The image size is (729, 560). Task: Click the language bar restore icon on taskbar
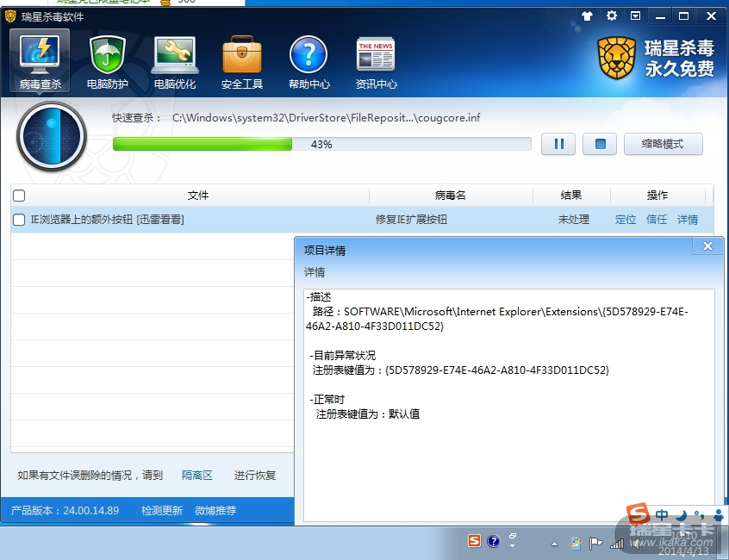click(513, 536)
